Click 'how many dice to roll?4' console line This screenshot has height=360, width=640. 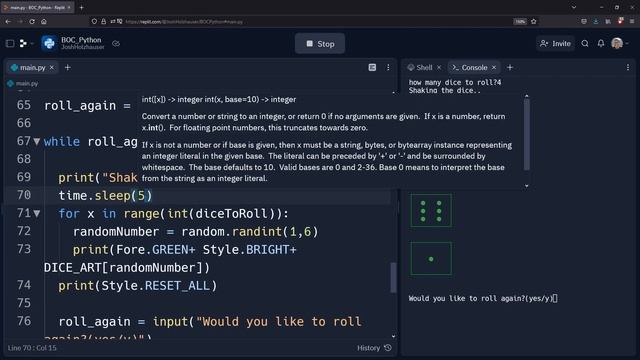[x=455, y=82]
